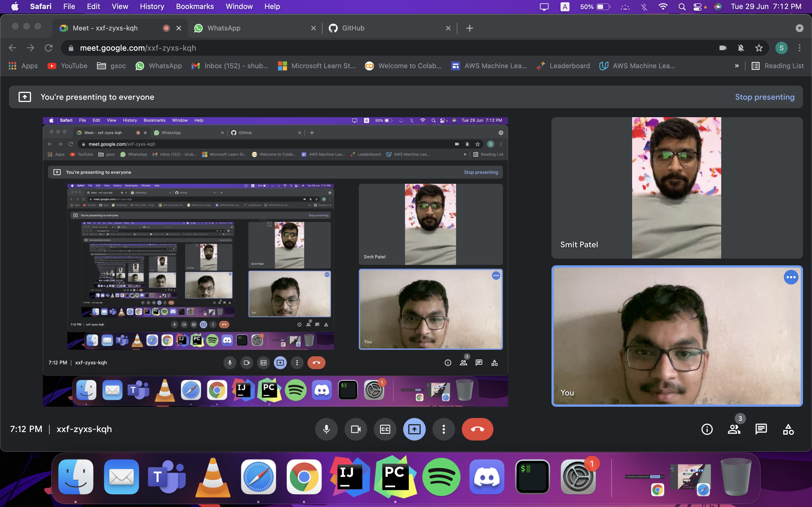This screenshot has height=507, width=812.
Task: Toggle closed captions
Action: coord(385,429)
